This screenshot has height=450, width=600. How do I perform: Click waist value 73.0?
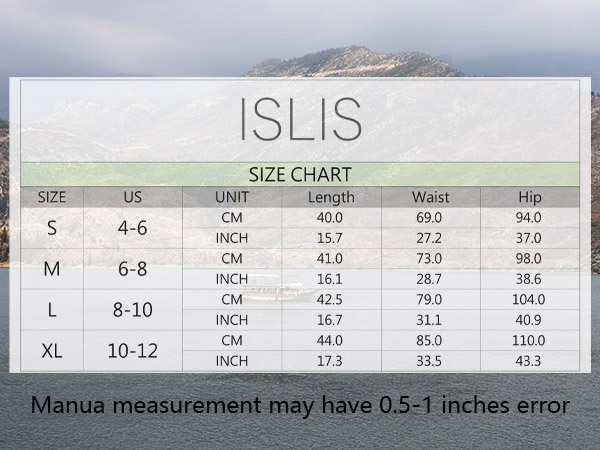pyautogui.click(x=429, y=259)
